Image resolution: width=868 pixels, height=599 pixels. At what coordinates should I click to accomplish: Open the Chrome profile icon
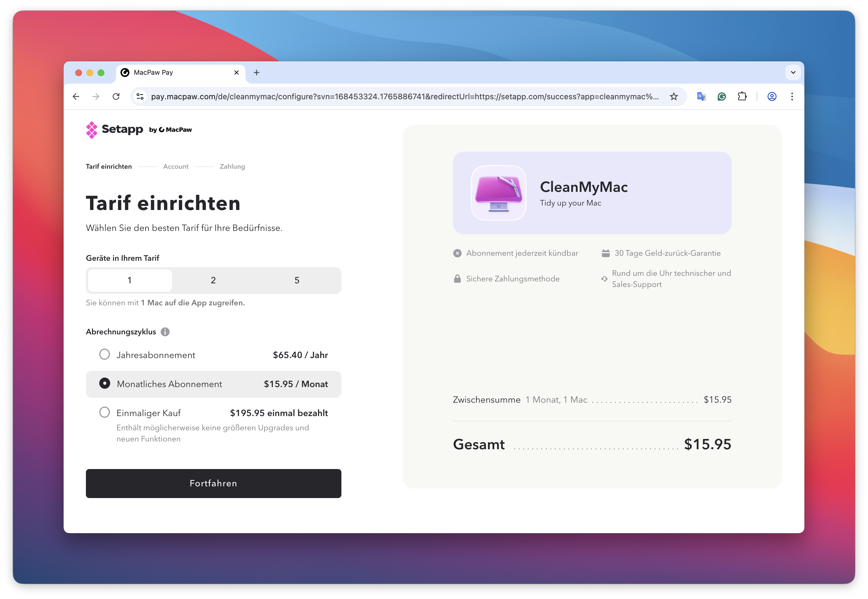(x=772, y=97)
